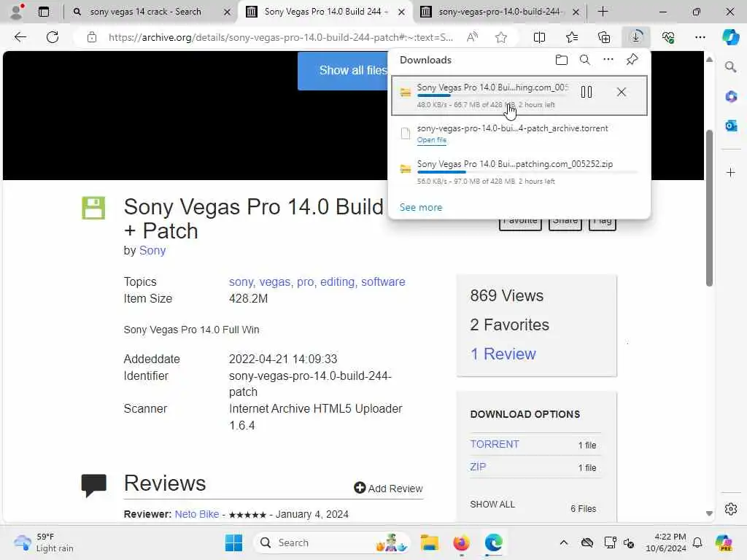
Task: Click the Add Review plus icon
Action: tap(360, 488)
